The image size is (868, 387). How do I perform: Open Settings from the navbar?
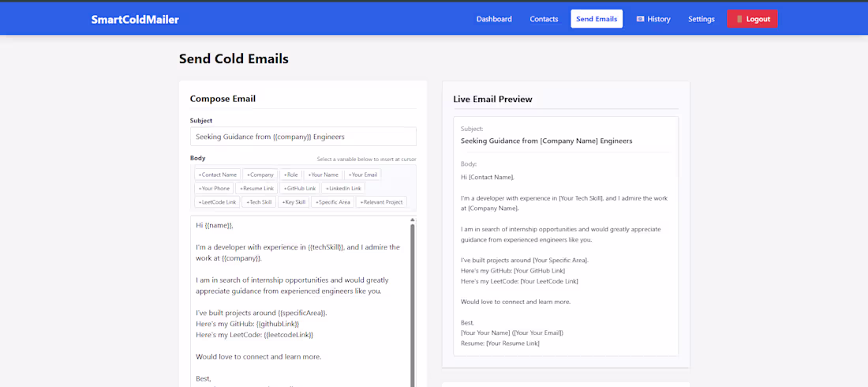click(x=702, y=19)
